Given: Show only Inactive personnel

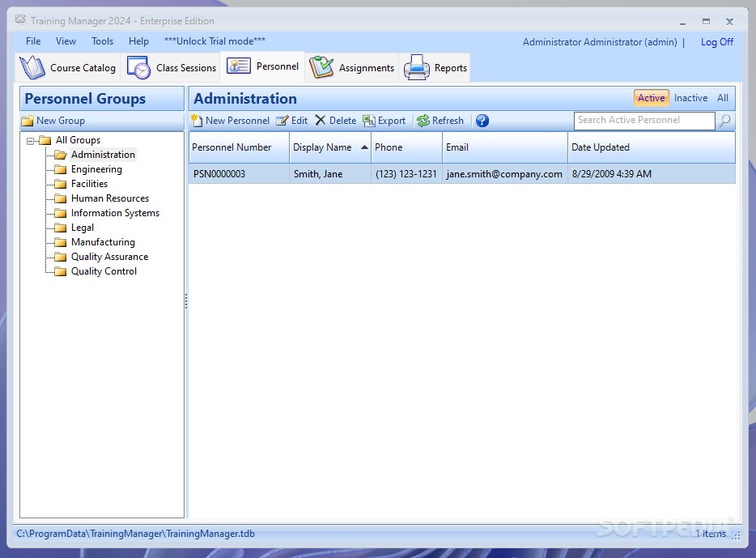Looking at the screenshot, I should pos(690,98).
